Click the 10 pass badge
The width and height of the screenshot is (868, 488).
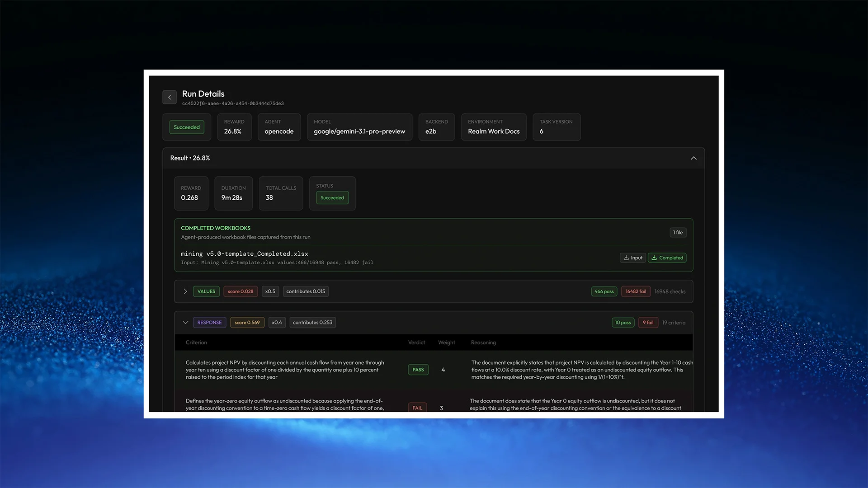pyautogui.click(x=623, y=323)
